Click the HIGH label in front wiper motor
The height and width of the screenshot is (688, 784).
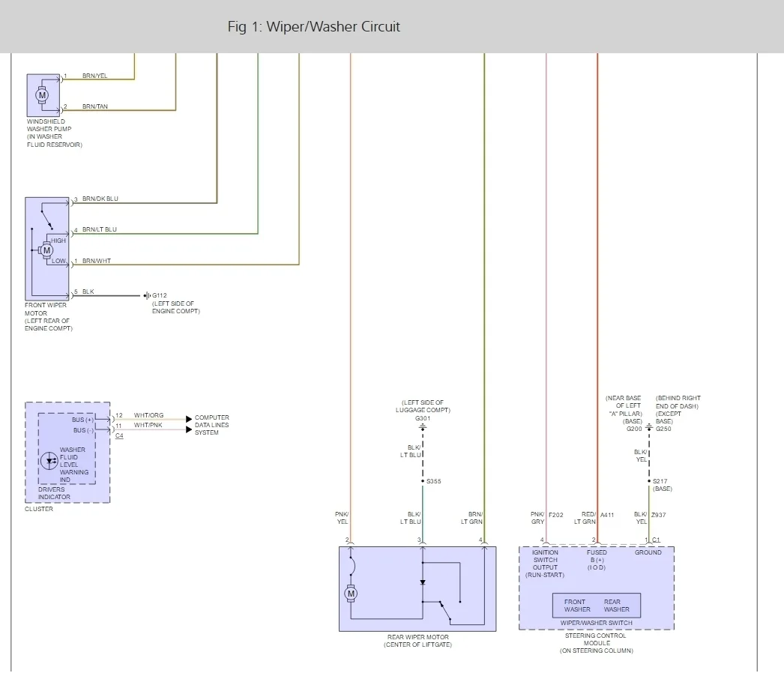click(x=58, y=241)
